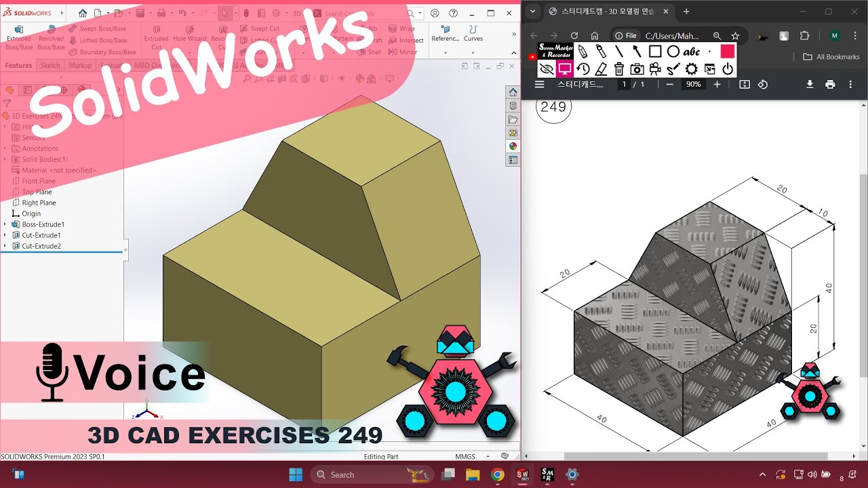The image size is (868, 488).
Task: Quit Screen Marker with power icon
Action: [x=728, y=69]
